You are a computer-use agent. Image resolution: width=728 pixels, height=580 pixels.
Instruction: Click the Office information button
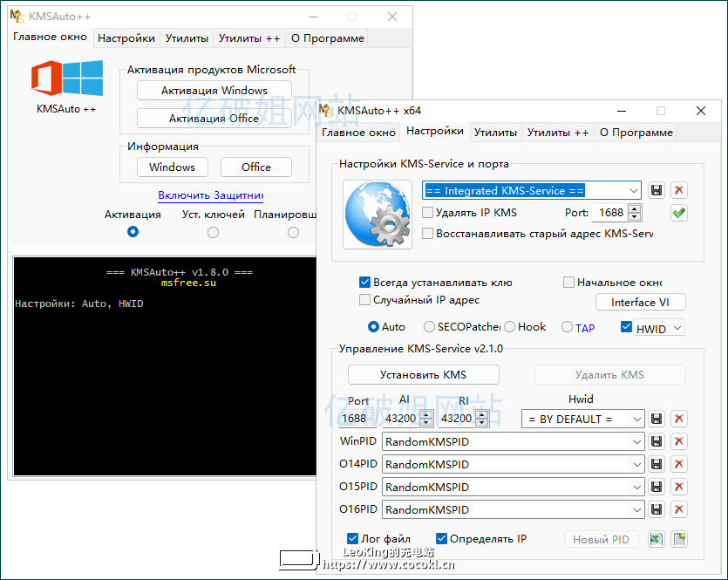[256, 167]
